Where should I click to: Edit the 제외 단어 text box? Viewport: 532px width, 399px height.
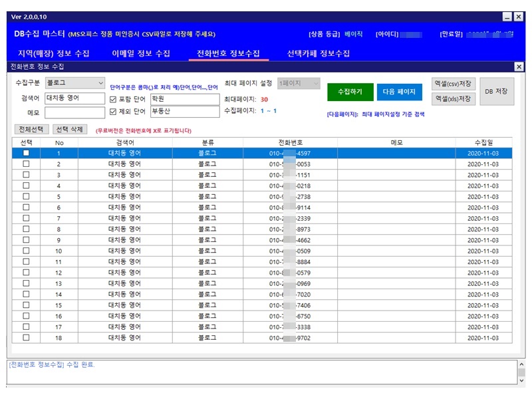coord(185,111)
